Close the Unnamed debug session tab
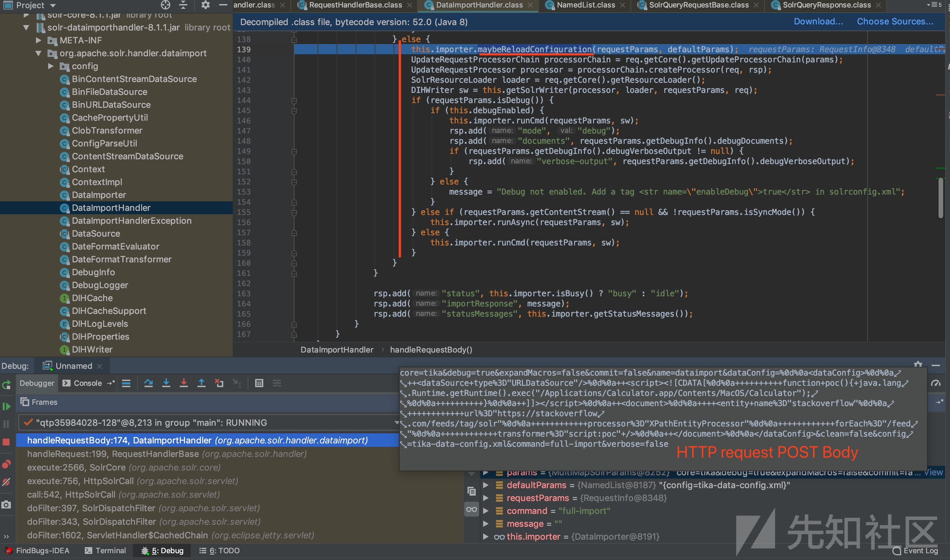This screenshot has height=560, width=950. (x=99, y=366)
